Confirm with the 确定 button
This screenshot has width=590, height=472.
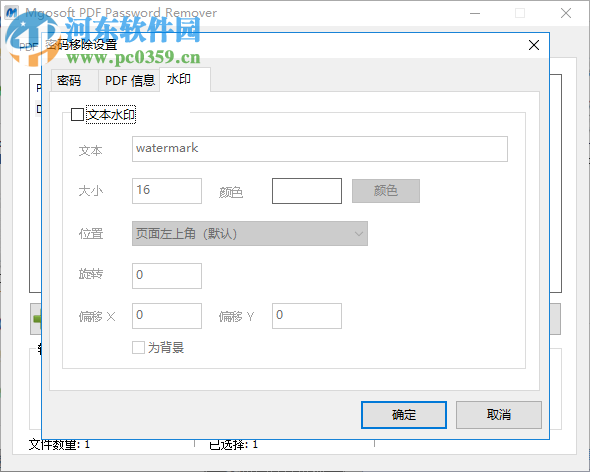pyautogui.click(x=404, y=415)
